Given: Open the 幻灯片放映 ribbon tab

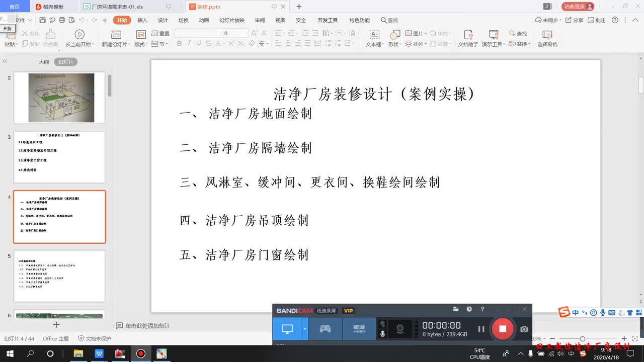Looking at the screenshot, I should coord(232,21).
